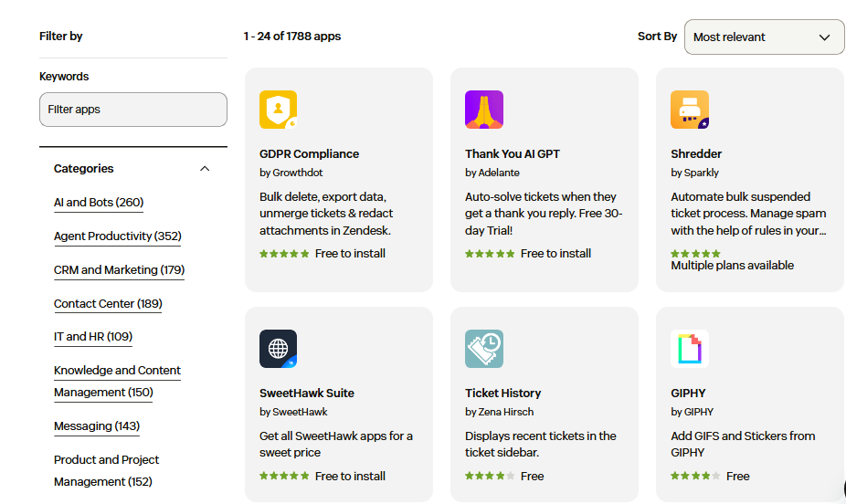
Task: Filter by CRM and Marketing (179) category
Action: (x=120, y=270)
